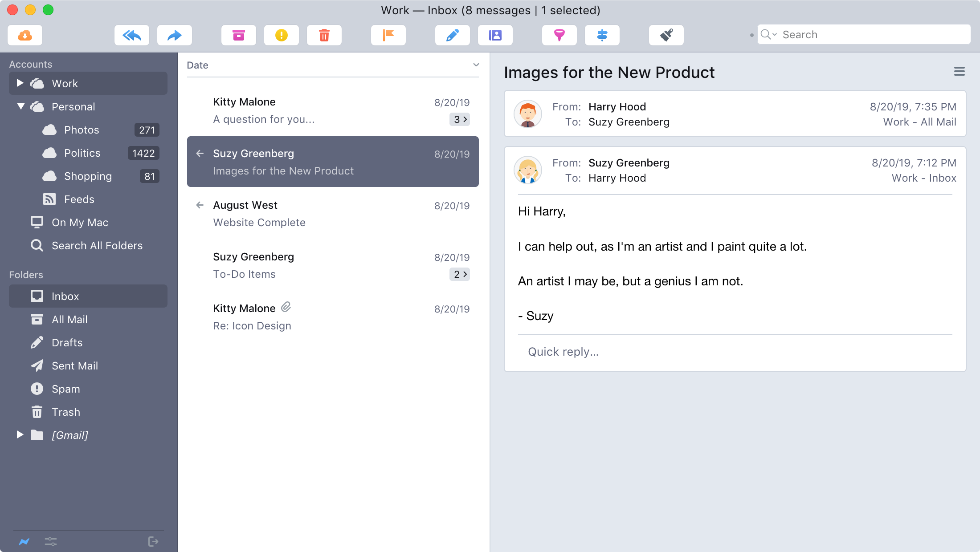Click the Quick reply field
Viewport: 980px width, 552px height.
coord(563,352)
